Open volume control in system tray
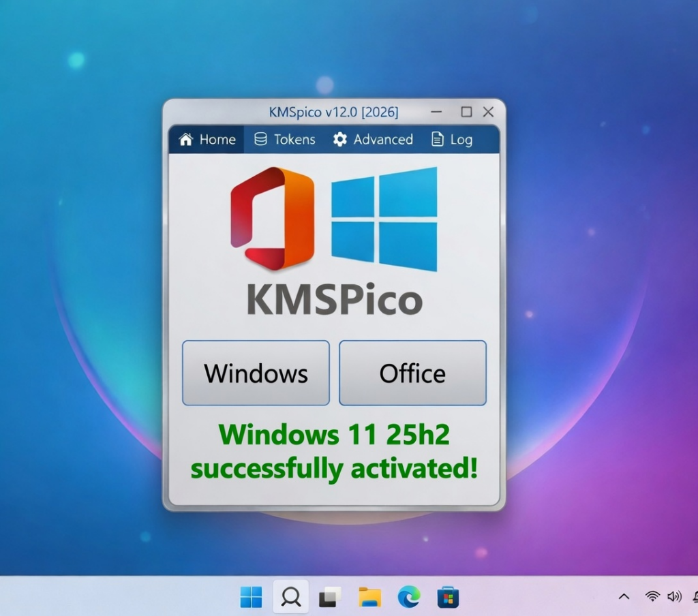The width and height of the screenshot is (698, 616). click(x=674, y=596)
